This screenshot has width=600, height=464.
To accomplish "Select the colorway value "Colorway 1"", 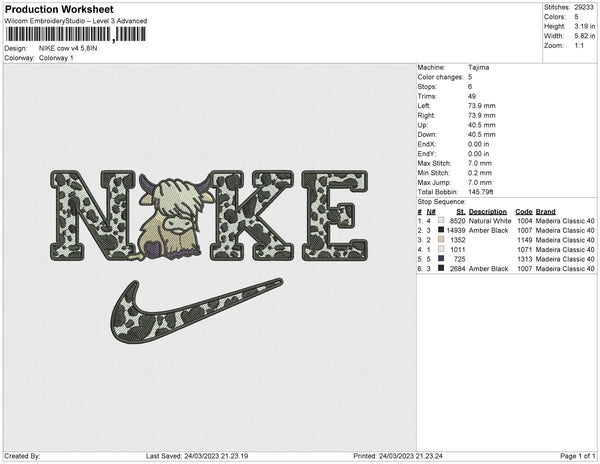I will point(56,58).
